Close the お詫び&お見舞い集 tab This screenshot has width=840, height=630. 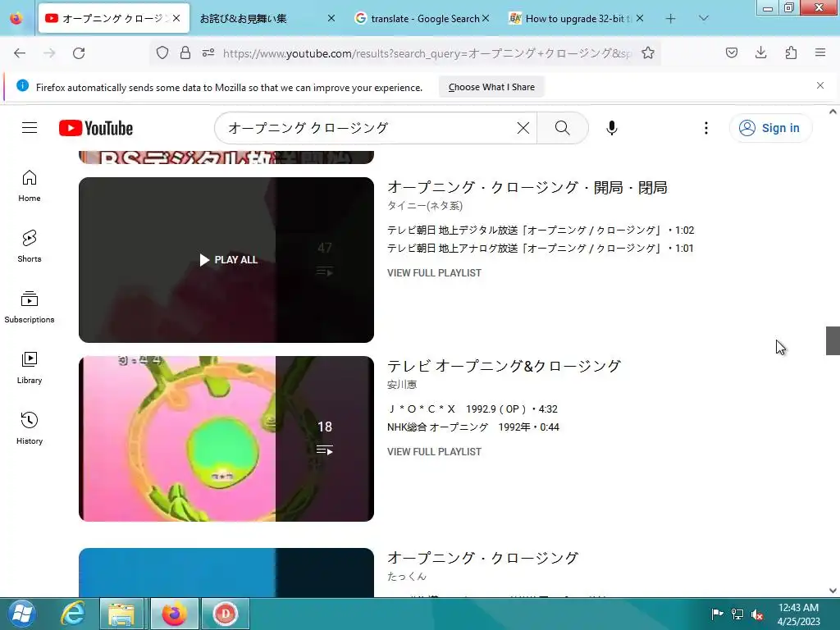coord(331,19)
